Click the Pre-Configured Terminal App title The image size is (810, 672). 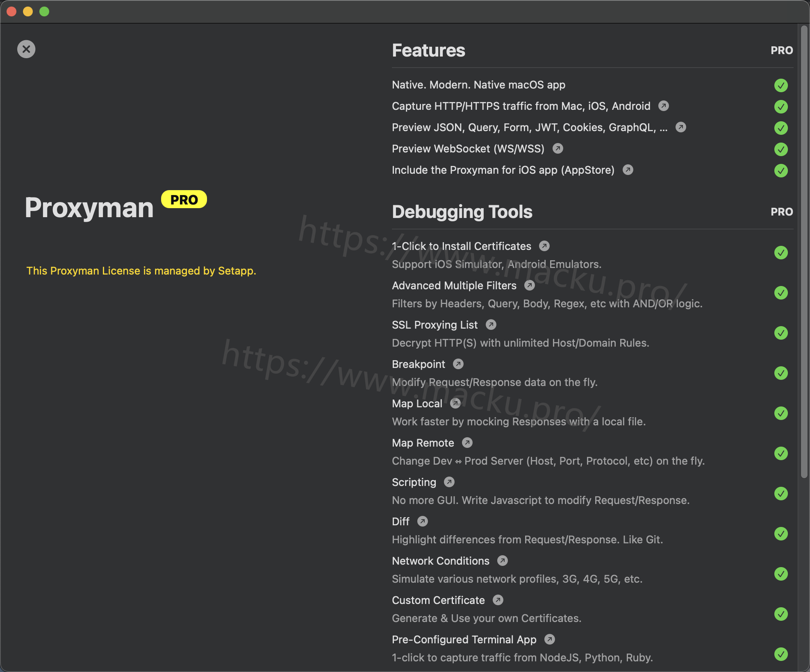(x=464, y=640)
